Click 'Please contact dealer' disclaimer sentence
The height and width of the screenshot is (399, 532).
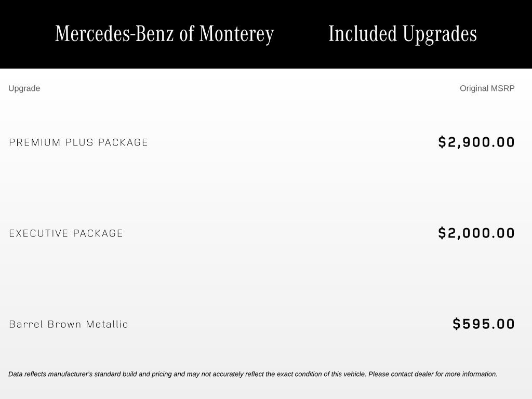433,374
